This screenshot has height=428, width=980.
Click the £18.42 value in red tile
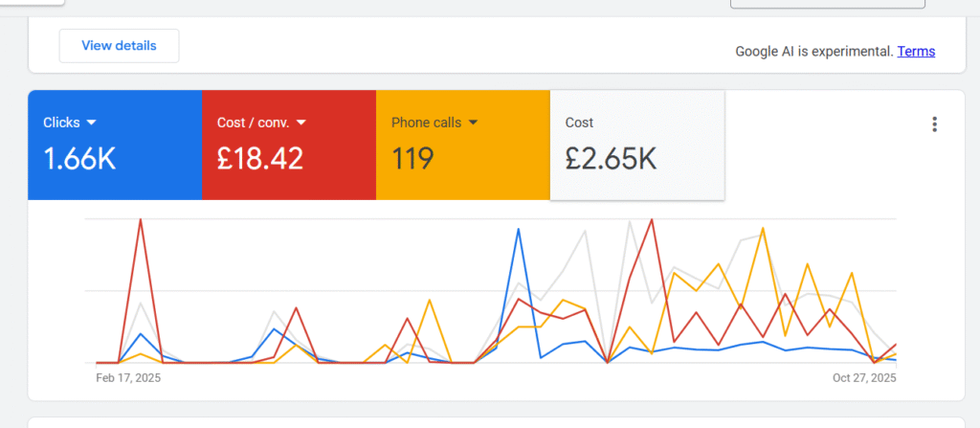click(260, 159)
